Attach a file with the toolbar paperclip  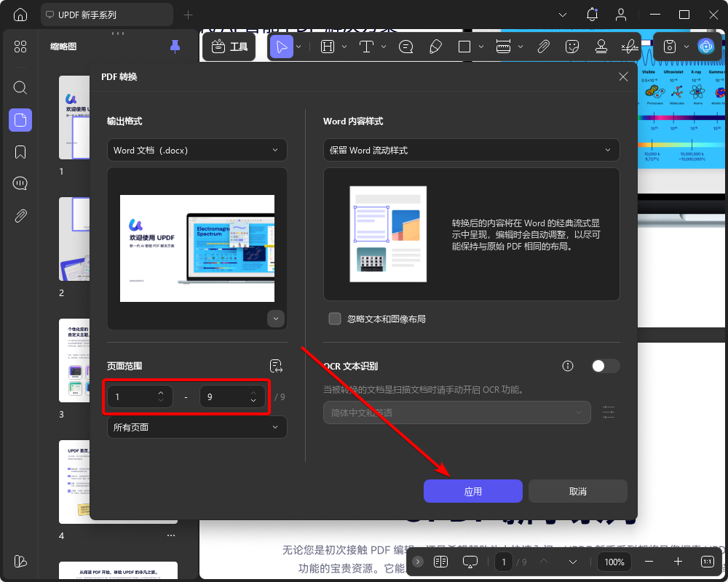click(x=543, y=47)
